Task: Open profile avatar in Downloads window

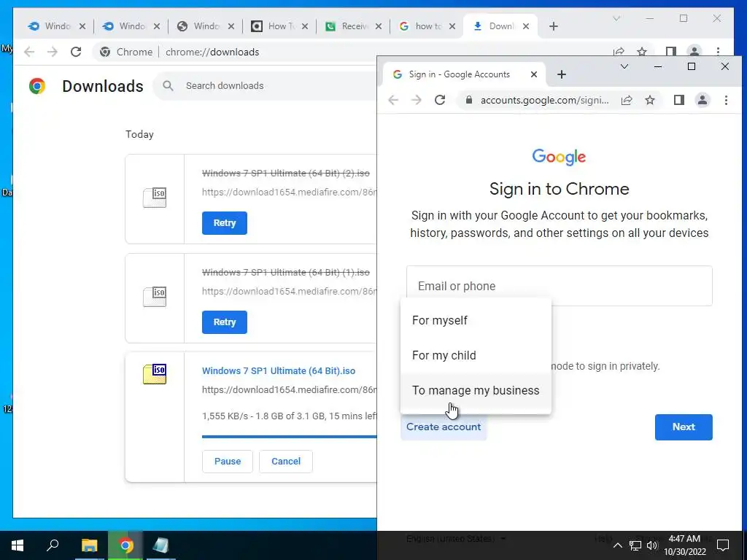Action: (694, 52)
